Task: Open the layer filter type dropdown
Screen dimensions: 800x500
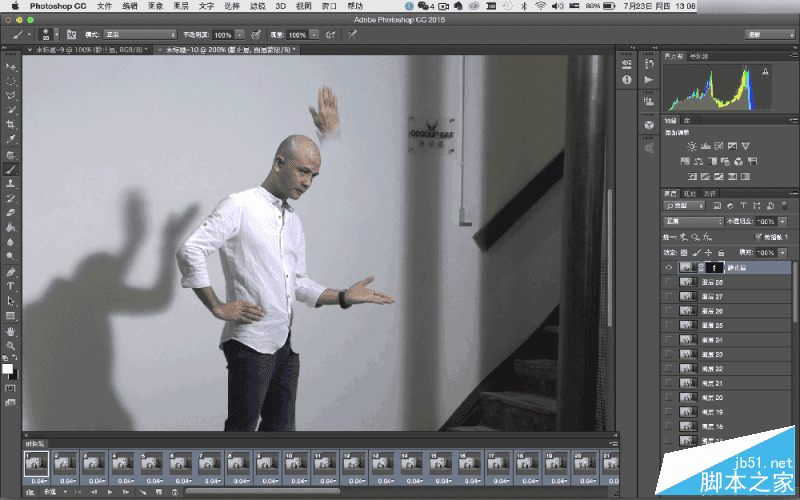Action: (x=684, y=206)
